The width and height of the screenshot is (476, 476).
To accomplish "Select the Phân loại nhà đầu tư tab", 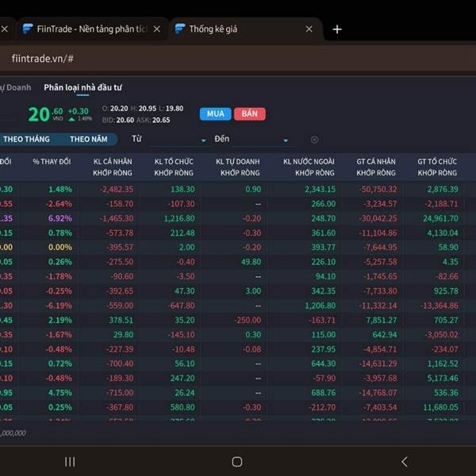I will [83, 87].
